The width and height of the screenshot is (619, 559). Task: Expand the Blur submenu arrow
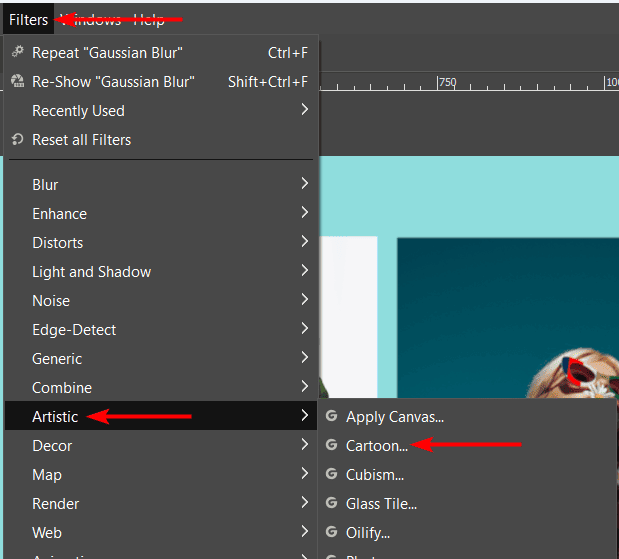click(x=304, y=184)
